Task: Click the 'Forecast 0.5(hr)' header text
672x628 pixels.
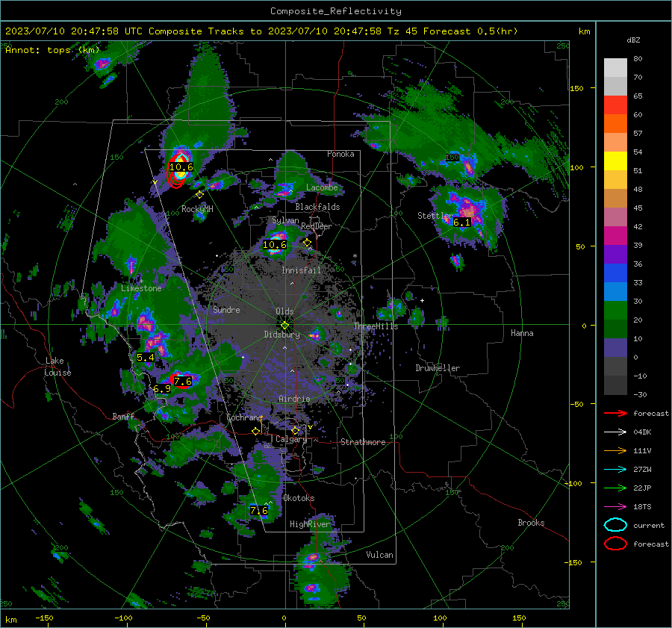Action: [x=470, y=31]
